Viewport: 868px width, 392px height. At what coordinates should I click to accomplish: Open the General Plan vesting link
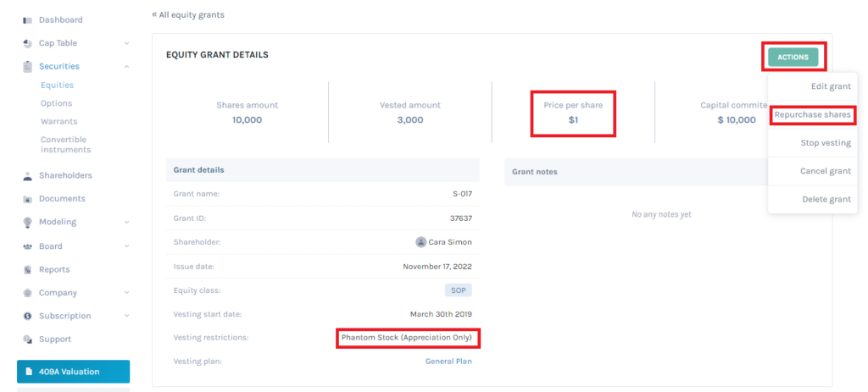[448, 362]
